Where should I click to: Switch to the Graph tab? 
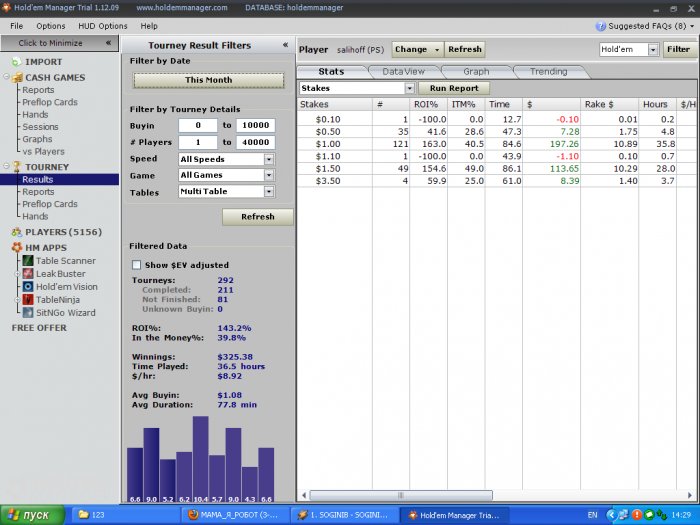pyautogui.click(x=475, y=72)
